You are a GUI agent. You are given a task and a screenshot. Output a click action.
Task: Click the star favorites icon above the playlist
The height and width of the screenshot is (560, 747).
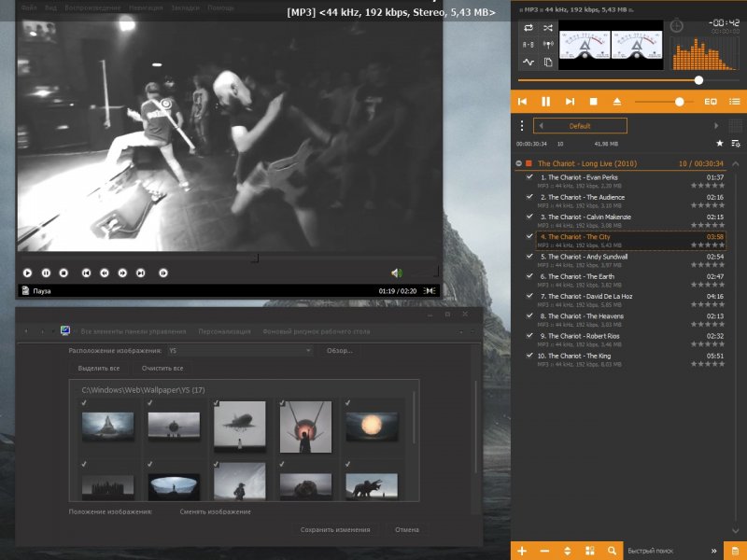(x=719, y=143)
